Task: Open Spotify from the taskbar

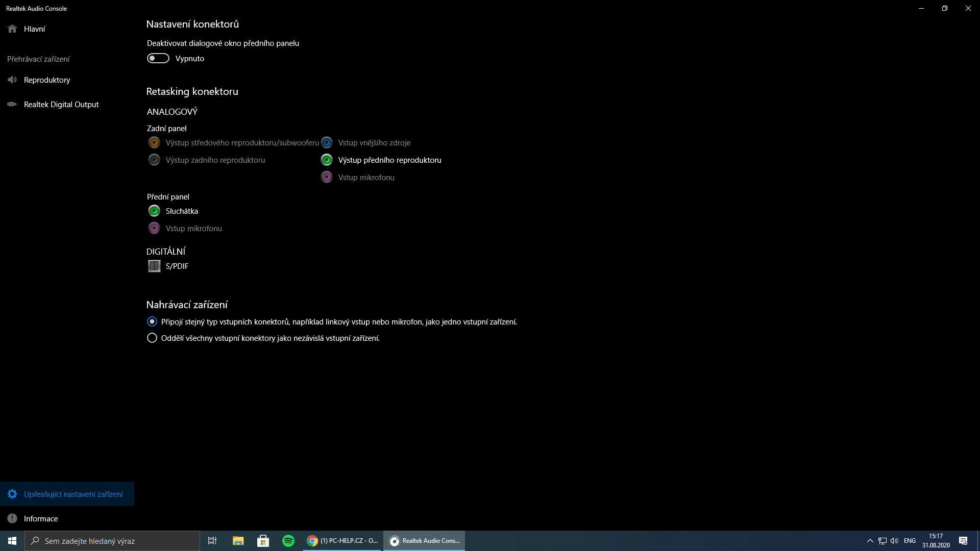Action: tap(288, 541)
